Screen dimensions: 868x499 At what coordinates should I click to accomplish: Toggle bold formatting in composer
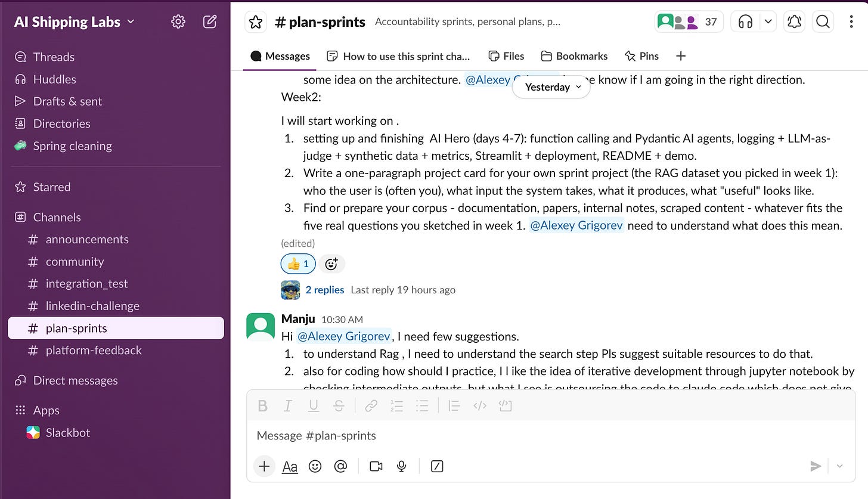tap(262, 406)
